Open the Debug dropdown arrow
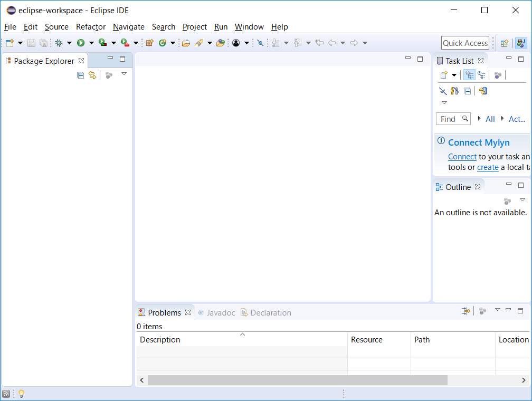This screenshot has height=401, width=532. (69, 43)
